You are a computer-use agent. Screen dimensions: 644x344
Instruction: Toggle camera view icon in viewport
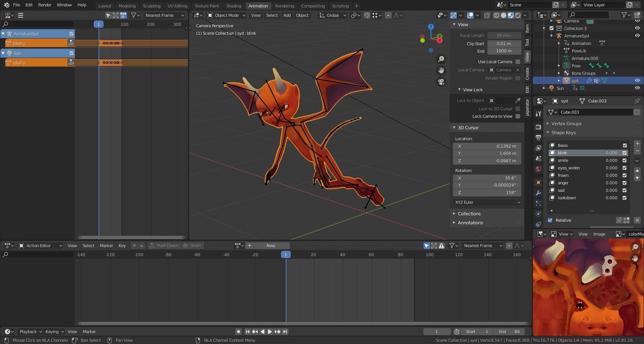(x=441, y=82)
